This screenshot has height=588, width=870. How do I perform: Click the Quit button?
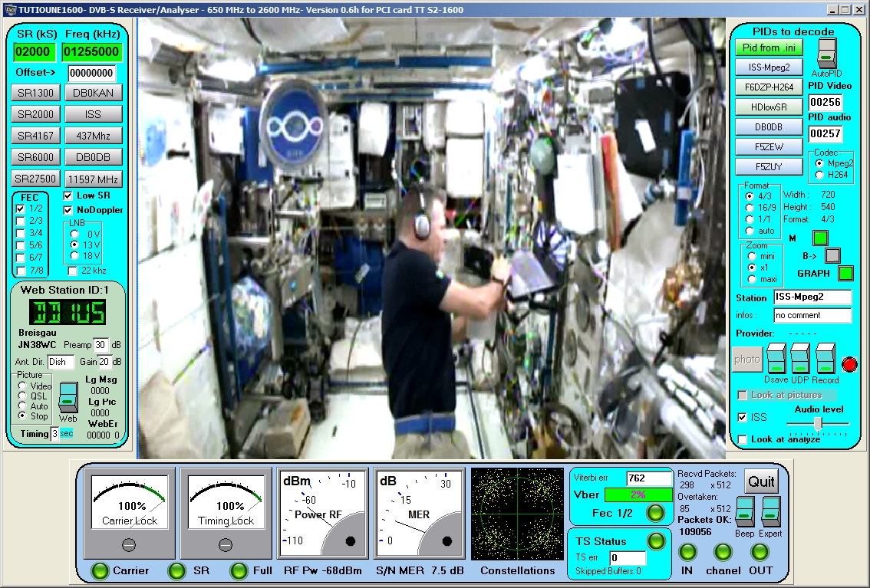pyautogui.click(x=761, y=481)
